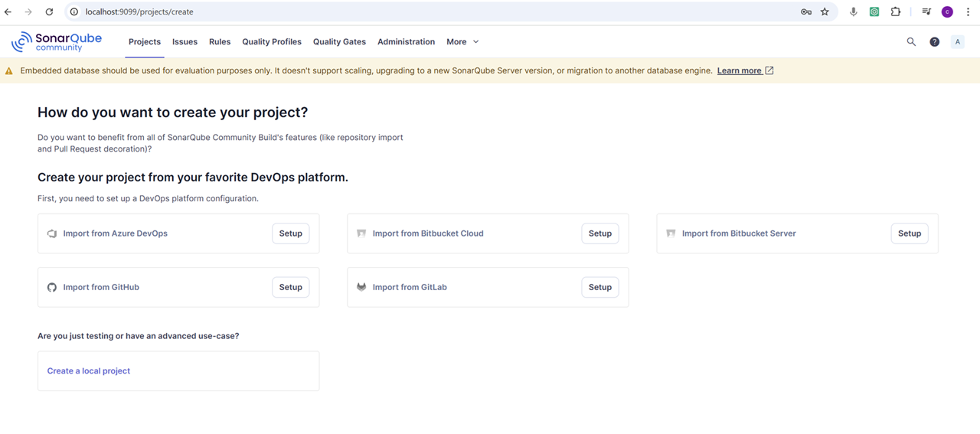Screen dimensions: 980x434
Task: Open the saved passwords key icon
Action: pos(806,12)
